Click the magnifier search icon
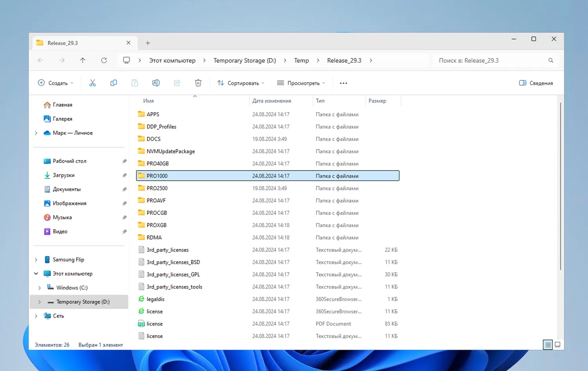The height and width of the screenshot is (371, 588). pyautogui.click(x=551, y=60)
